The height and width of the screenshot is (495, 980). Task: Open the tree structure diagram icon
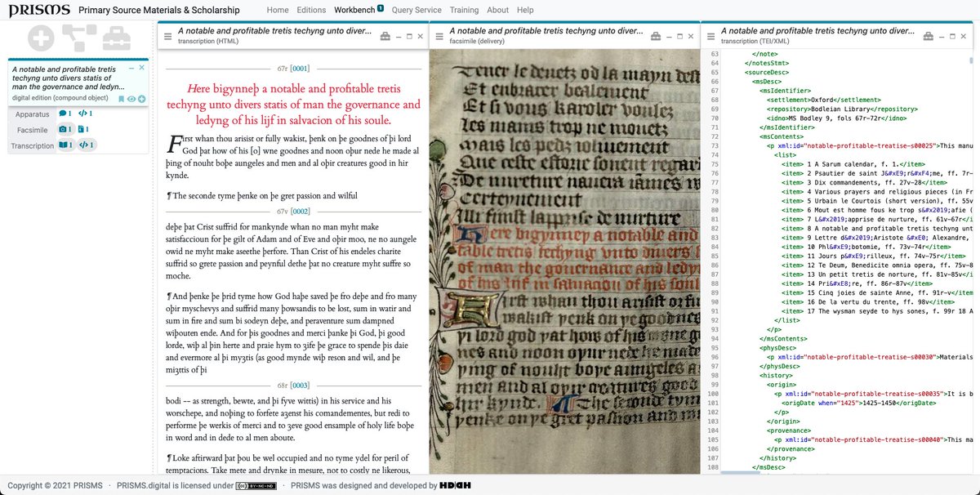click(x=79, y=38)
